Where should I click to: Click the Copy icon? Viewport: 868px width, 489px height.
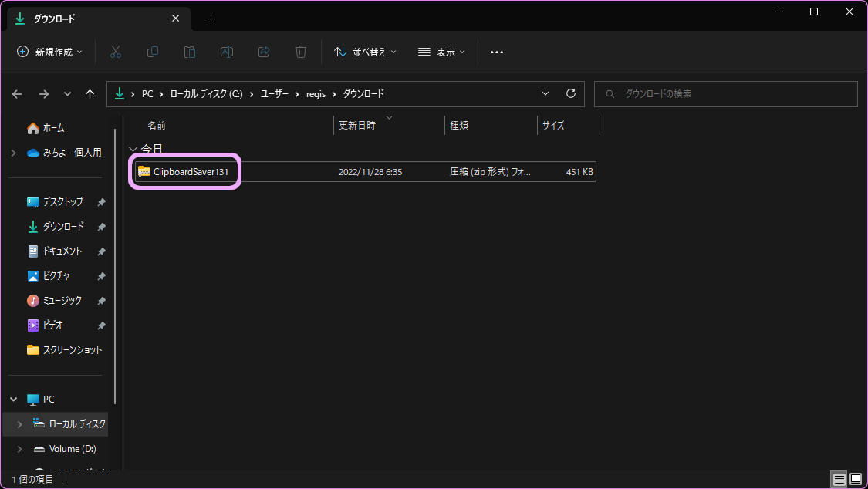152,52
